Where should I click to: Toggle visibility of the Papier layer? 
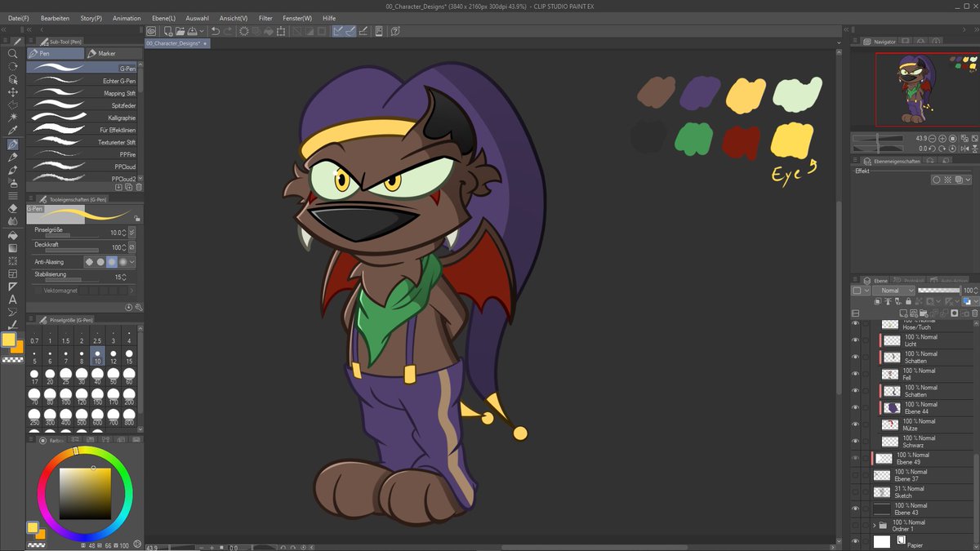click(855, 541)
